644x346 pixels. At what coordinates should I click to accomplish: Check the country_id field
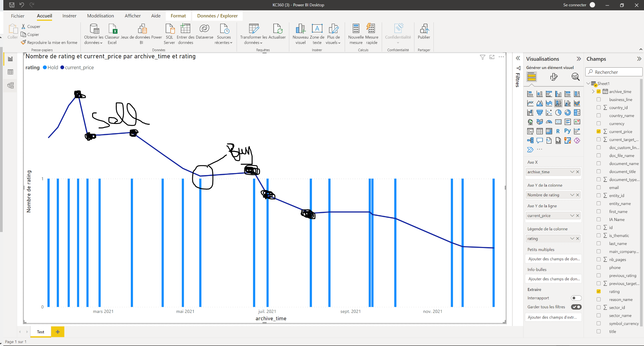(x=599, y=107)
